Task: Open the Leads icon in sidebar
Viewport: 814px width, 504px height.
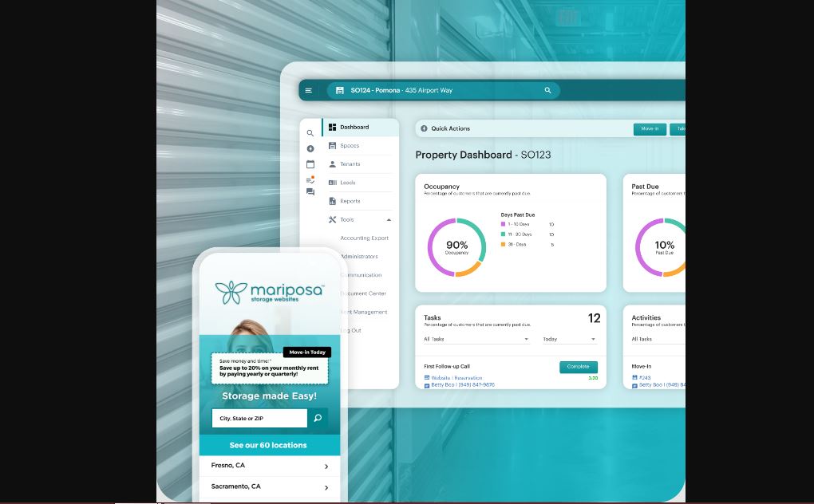Action: coord(332,182)
